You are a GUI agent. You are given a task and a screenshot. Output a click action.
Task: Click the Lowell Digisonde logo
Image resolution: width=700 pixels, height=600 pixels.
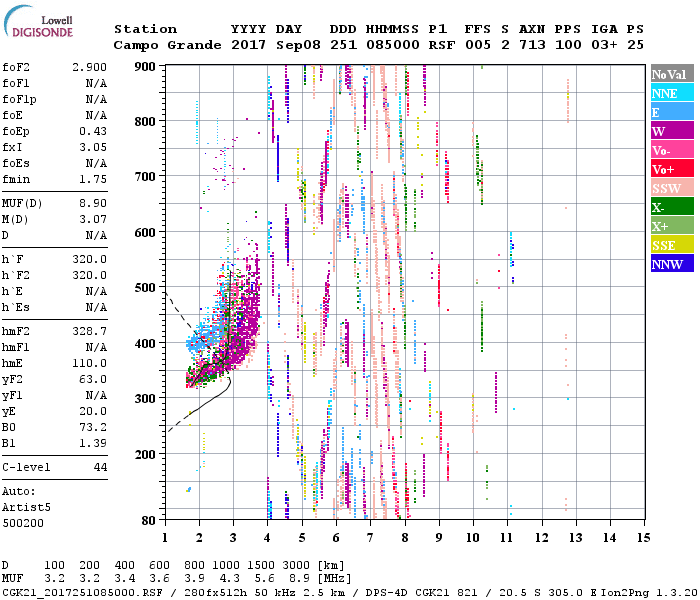[x=38, y=21]
